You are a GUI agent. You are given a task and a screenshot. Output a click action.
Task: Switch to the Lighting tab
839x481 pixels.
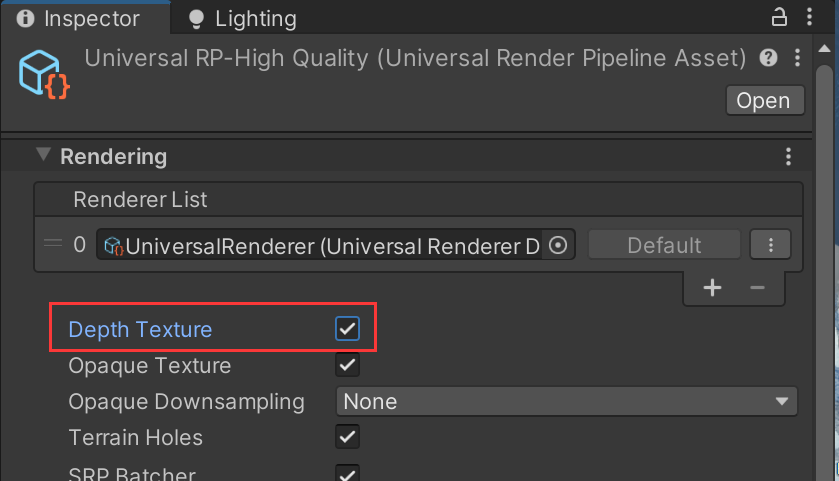point(242,19)
